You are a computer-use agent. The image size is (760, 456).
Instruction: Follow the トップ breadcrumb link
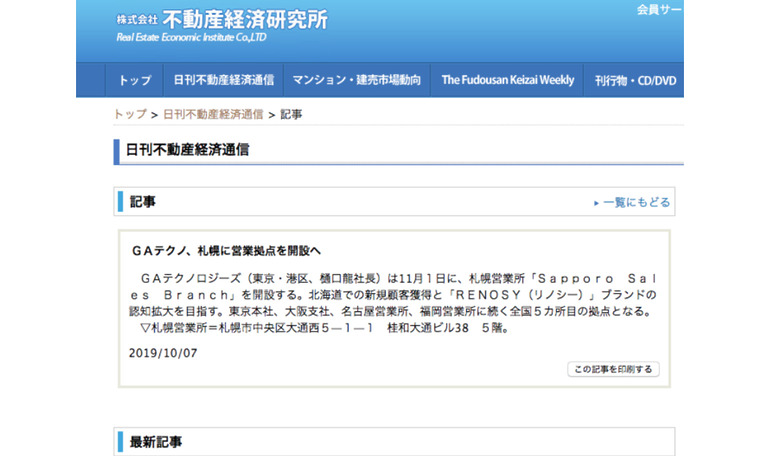point(130,114)
